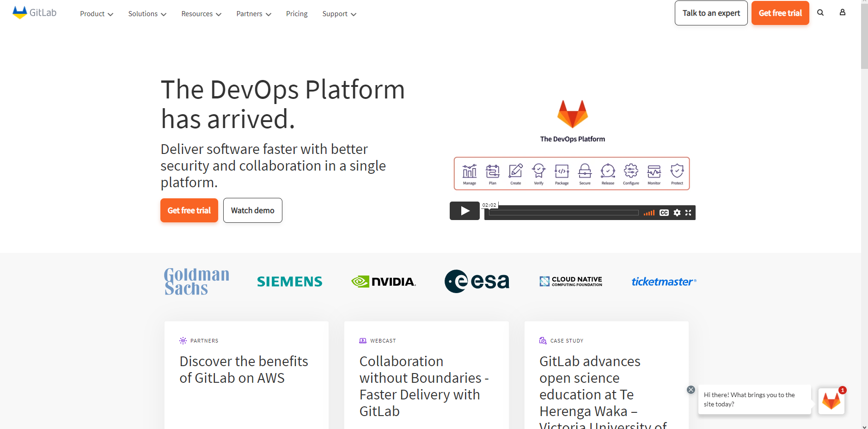Adjust the video volume bars

point(649,213)
